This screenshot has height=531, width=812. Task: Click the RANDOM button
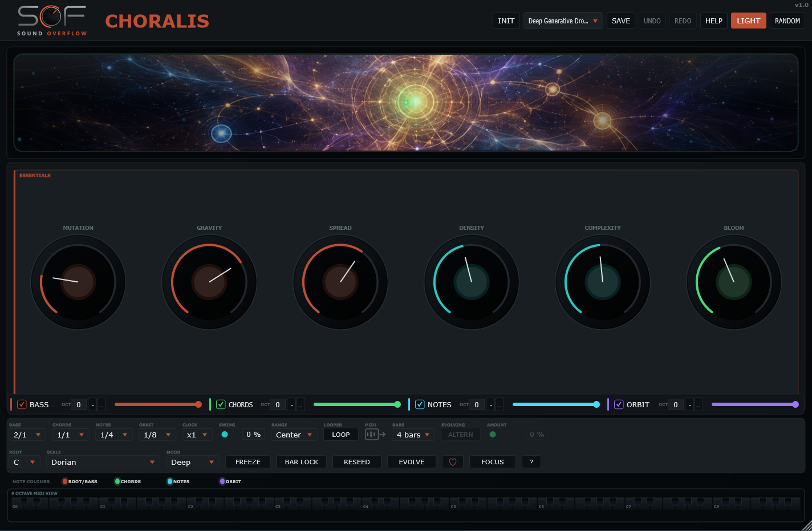(787, 21)
